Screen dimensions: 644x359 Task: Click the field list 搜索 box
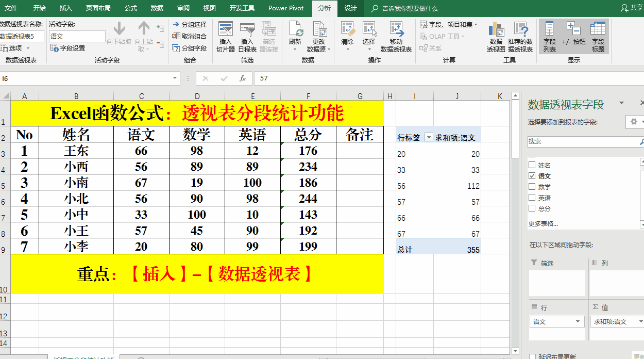click(582, 141)
